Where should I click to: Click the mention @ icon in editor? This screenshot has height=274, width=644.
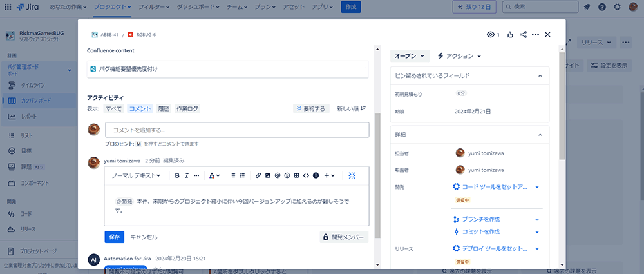pyautogui.click(x=277, y=175)
